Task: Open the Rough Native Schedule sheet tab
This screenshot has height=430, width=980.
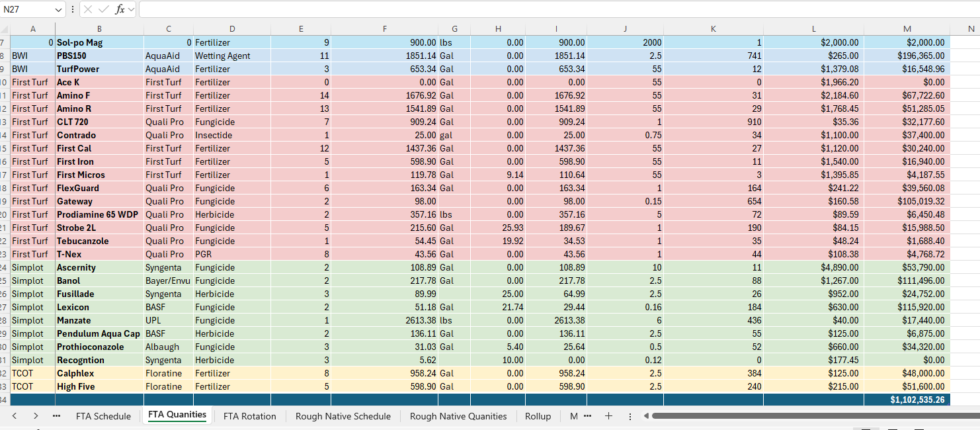Action: tap(343, 416)
